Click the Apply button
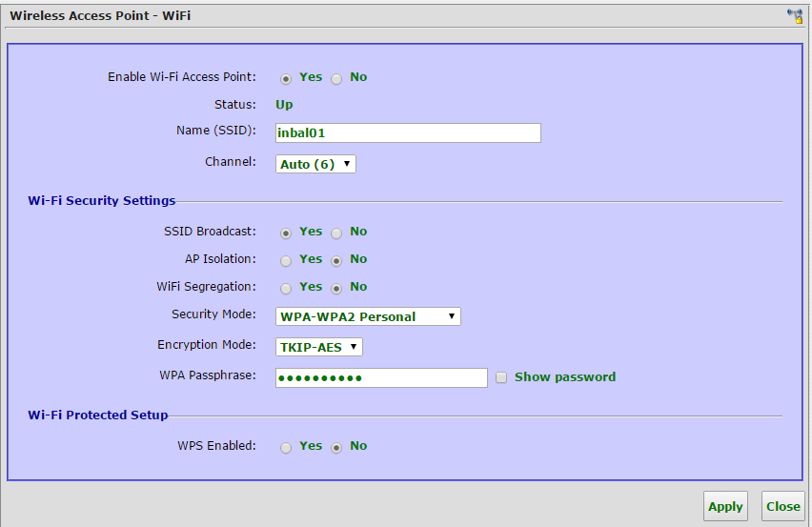This screenshot has height=527, width=812. (x=725, y=506)
